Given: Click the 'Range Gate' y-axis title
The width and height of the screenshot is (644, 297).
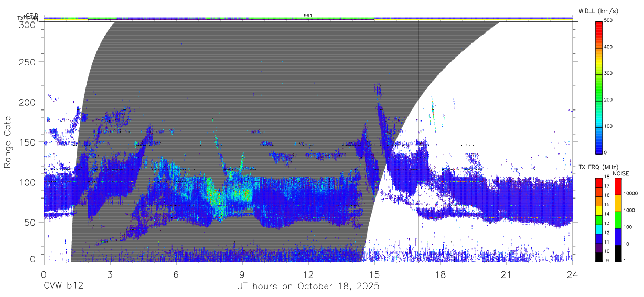Looking at the screenshot, I should 8,141.
